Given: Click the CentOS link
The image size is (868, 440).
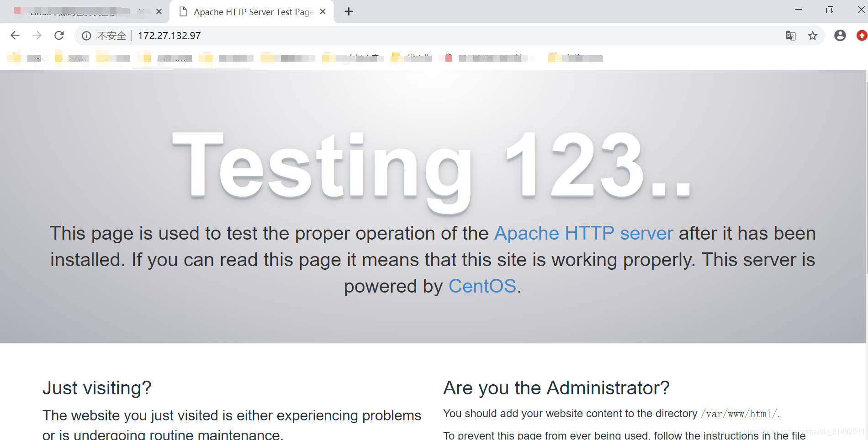Looking at the screenshot, I should 482,286.
